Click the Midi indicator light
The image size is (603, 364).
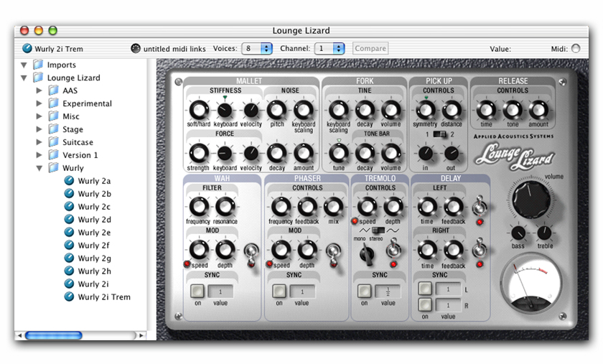pyautogui.click(x=576, y=49)
